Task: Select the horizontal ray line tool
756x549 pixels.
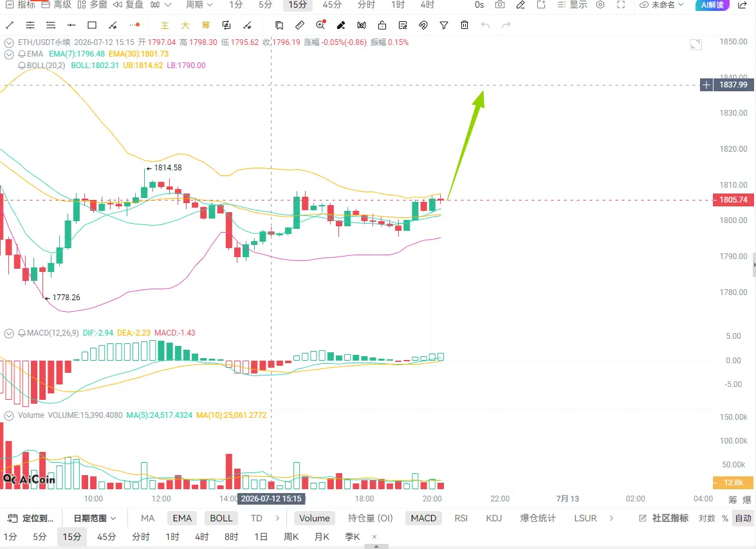Action: point(71,25)
